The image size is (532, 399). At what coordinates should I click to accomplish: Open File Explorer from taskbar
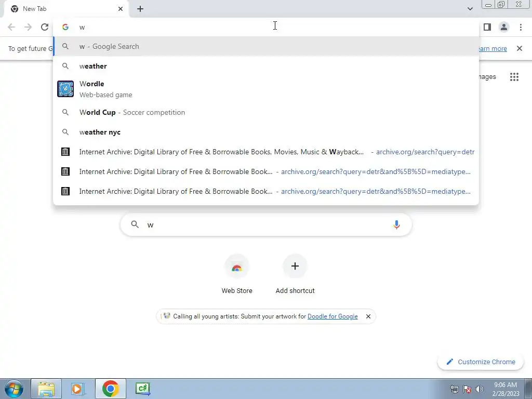(x=46, y=389)
